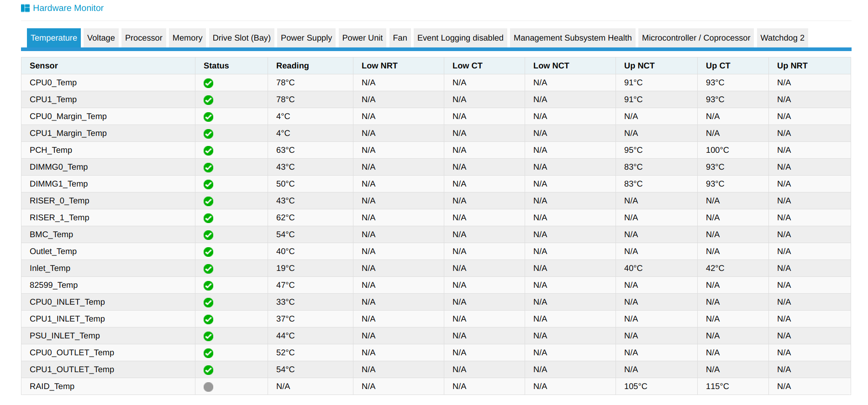Open the Memory tab
The height and width of the screenshot is (405, 868).
click(x=187, y=38)
